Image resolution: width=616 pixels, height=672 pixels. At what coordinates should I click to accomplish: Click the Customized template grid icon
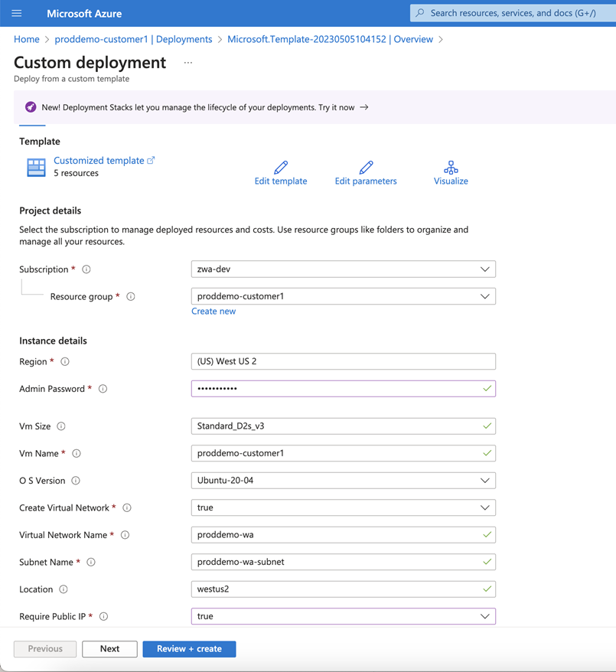34,167
